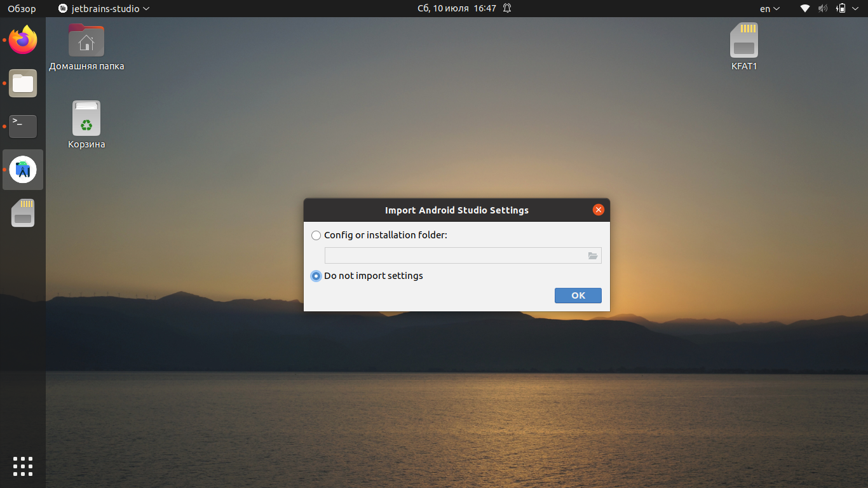Open the Домашняя папка desktop folder

pos(86,47)
